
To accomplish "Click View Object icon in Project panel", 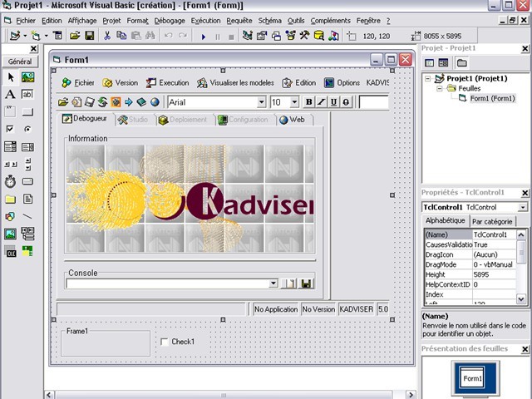I will tap(443, 62).
